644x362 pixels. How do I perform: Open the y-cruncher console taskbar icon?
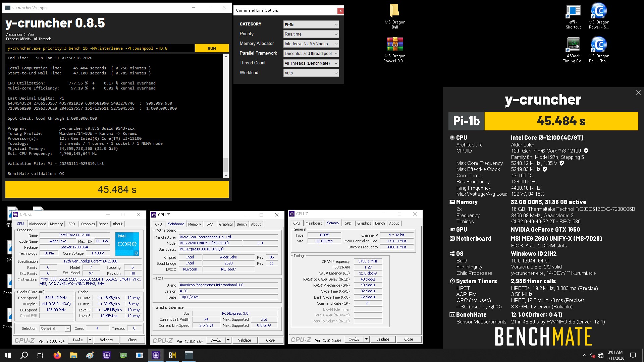[189, 355]
